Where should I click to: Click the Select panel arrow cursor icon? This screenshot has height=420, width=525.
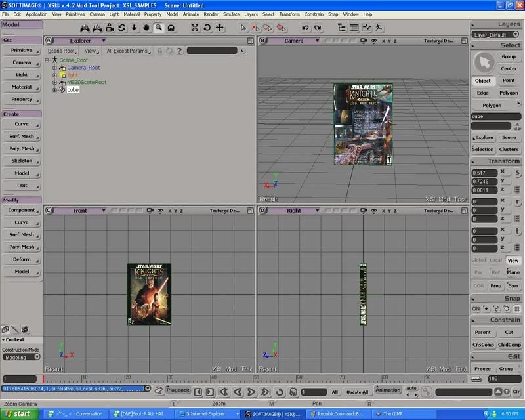(484, 62)
